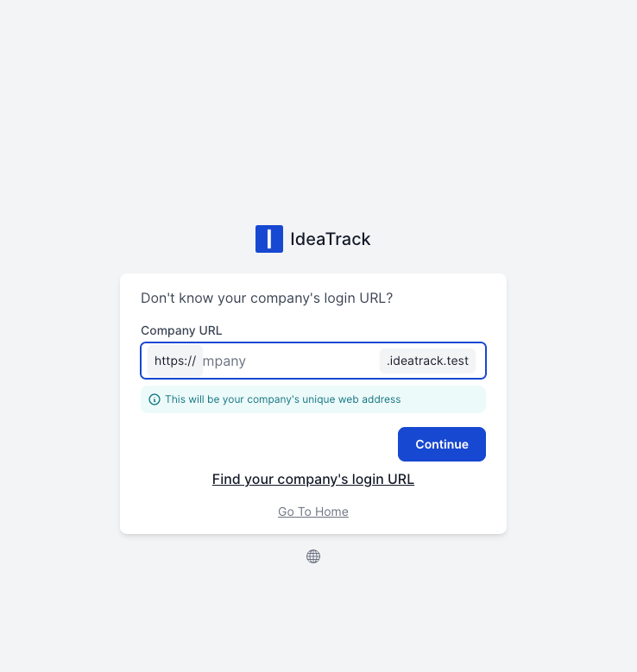Image resolution: width=637 pixels, height=672 pixels.
Task: Click the IdeaTrack brand name text
Action: tap(330, 239)
